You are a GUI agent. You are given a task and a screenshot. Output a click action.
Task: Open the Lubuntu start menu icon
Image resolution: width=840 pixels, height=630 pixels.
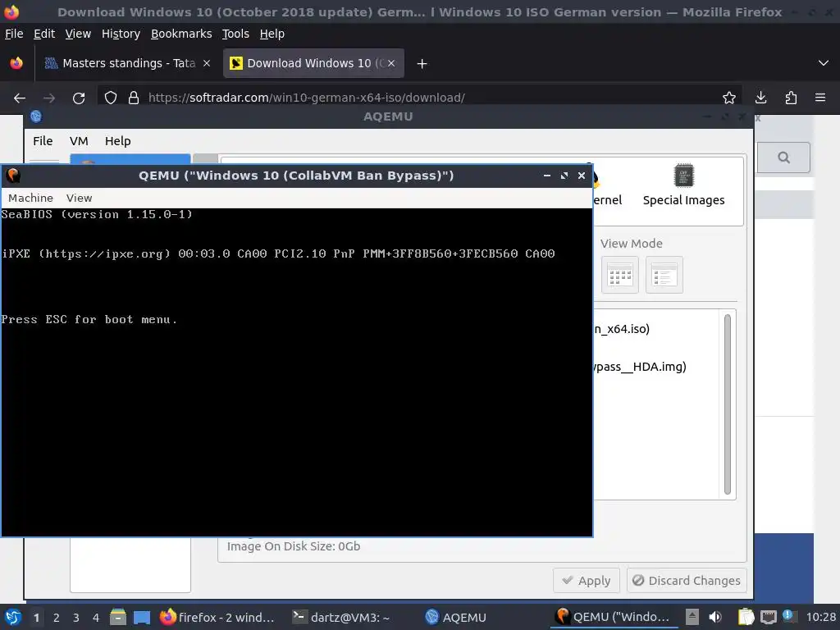(x=13, y=617)
